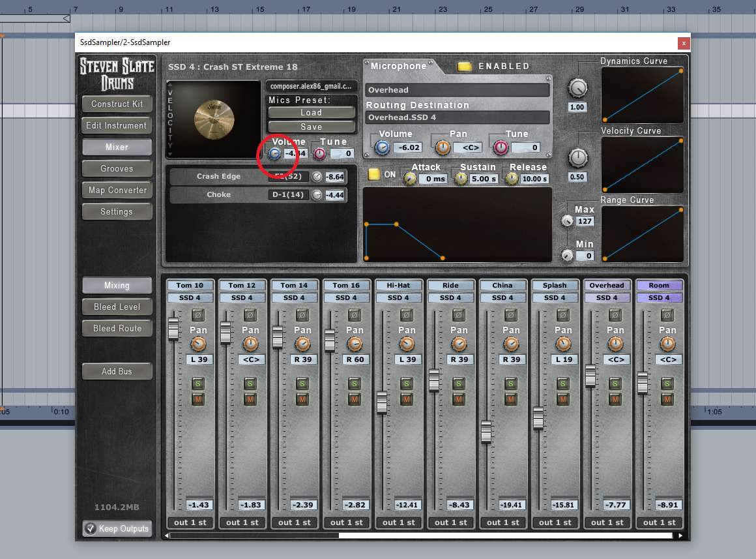Invert phase on Tom 10 channel

coord(198,315)
